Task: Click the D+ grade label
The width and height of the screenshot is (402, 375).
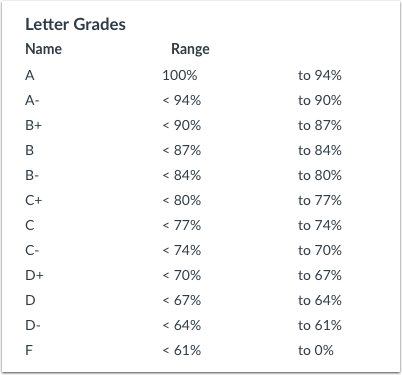Action: (x=34, y=275)
